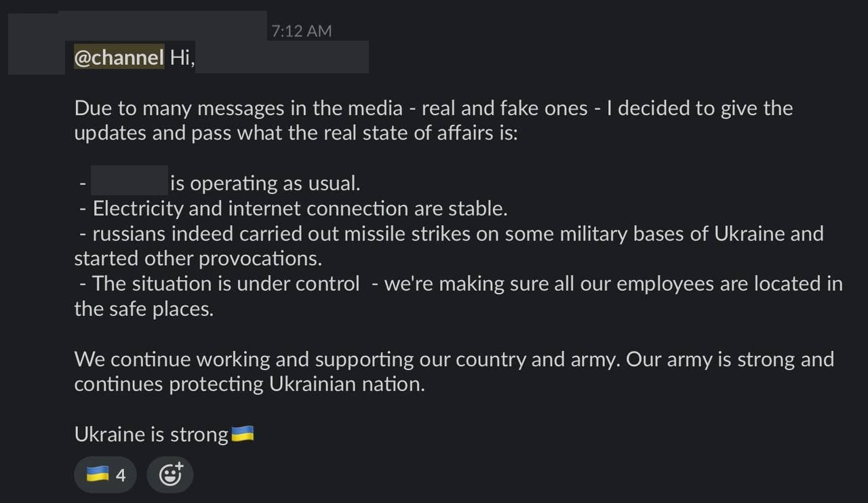
Task: Click the highlighted @channel mention
Action: tap(119, 58)
